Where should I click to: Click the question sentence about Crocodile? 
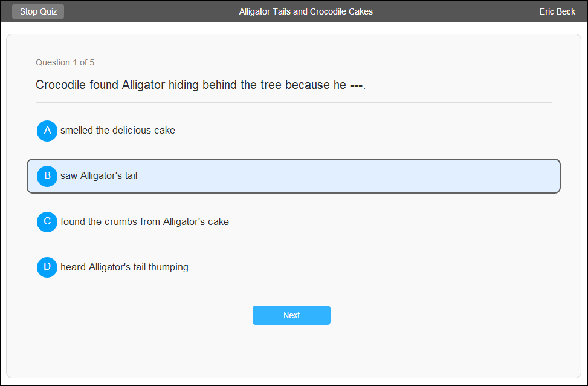coord(201,85)
